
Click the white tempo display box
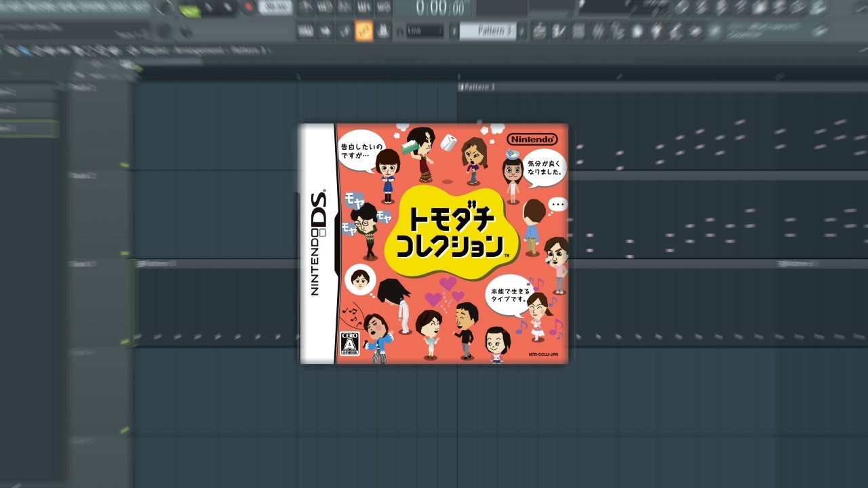[x=275, y=7]
